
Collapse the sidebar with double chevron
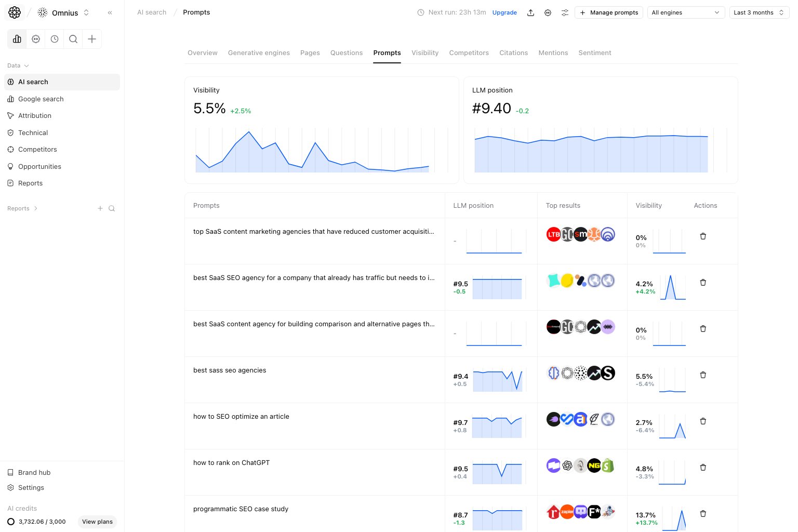point(110,12)
